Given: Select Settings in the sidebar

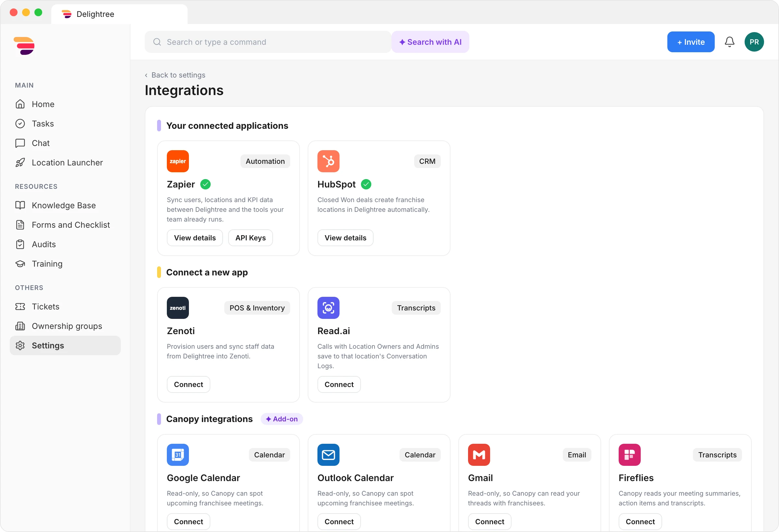Looking at the screenshot, I should click(65, 345).
